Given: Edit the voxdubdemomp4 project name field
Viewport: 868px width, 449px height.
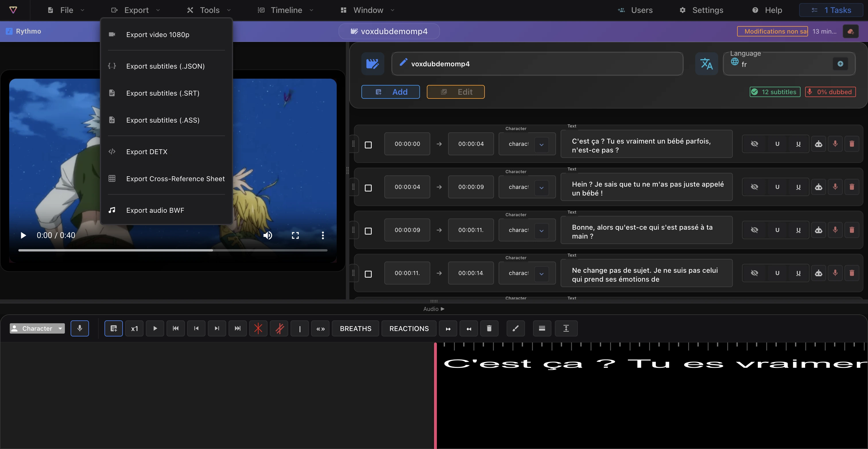Looking at the screenshot, I should (x=537, y=64).
